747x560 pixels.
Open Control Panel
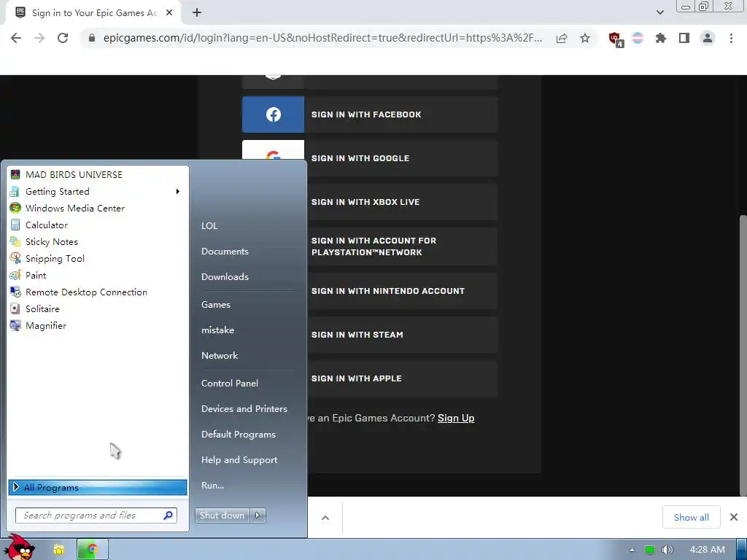230,384
